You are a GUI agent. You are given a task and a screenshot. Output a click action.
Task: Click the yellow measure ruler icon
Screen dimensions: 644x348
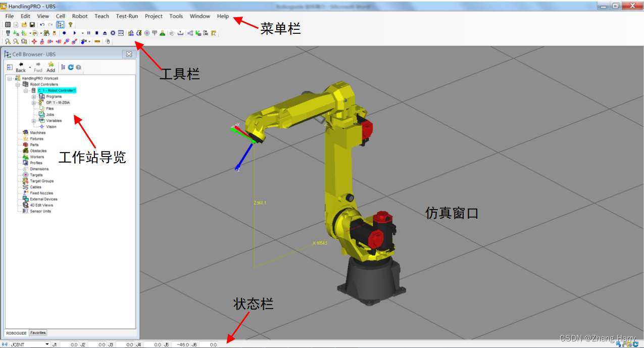click(x=97, y=41)
